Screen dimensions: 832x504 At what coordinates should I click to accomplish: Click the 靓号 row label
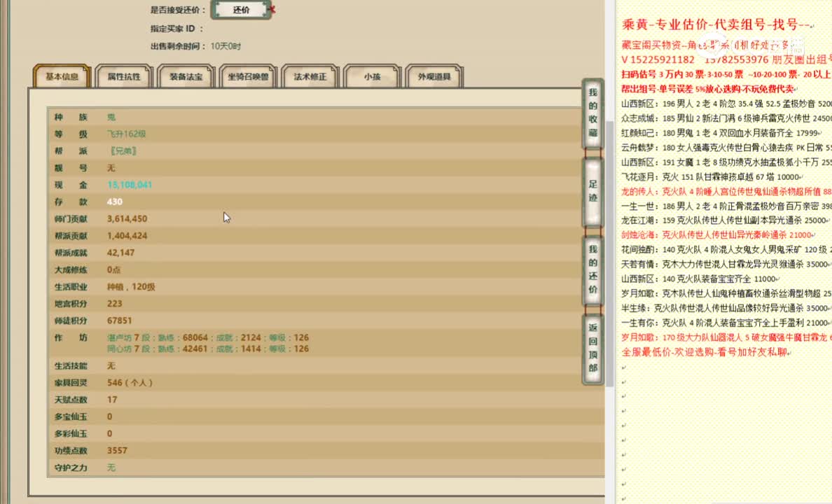[71, 167]
